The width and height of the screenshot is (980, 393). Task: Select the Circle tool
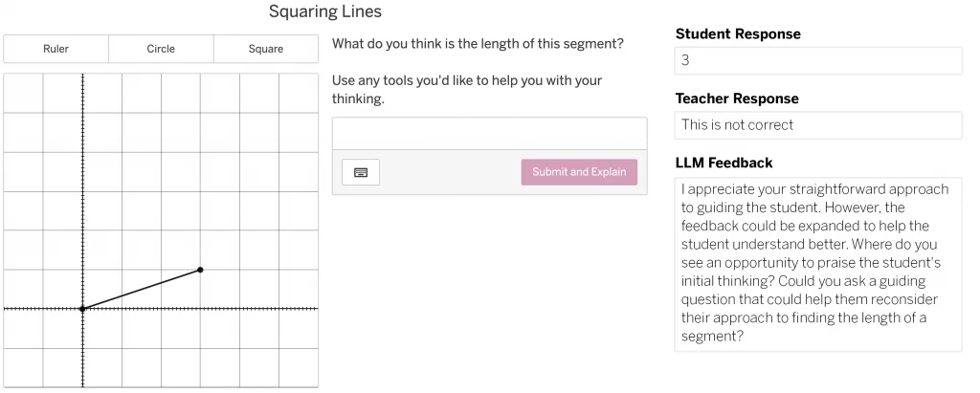(x=161, y=49)
